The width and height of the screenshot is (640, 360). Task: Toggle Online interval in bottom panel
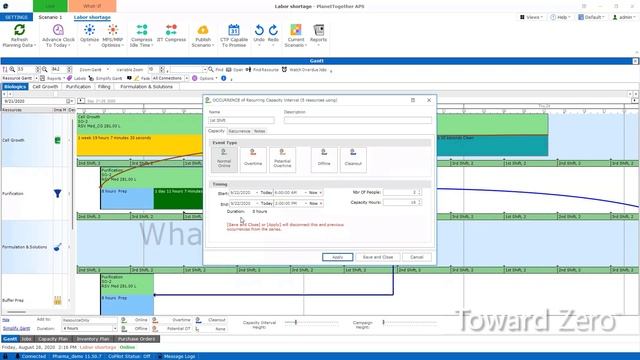[x=134, y=320]
